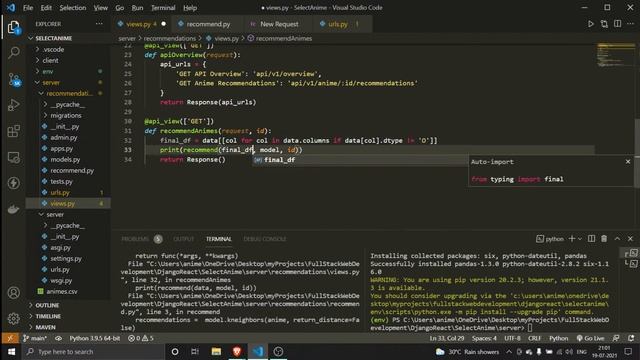The height and width of the screenshot is (360, 640).
Task: Open Remote Explorer icon in activity bar
Action: tap(13, 157)
